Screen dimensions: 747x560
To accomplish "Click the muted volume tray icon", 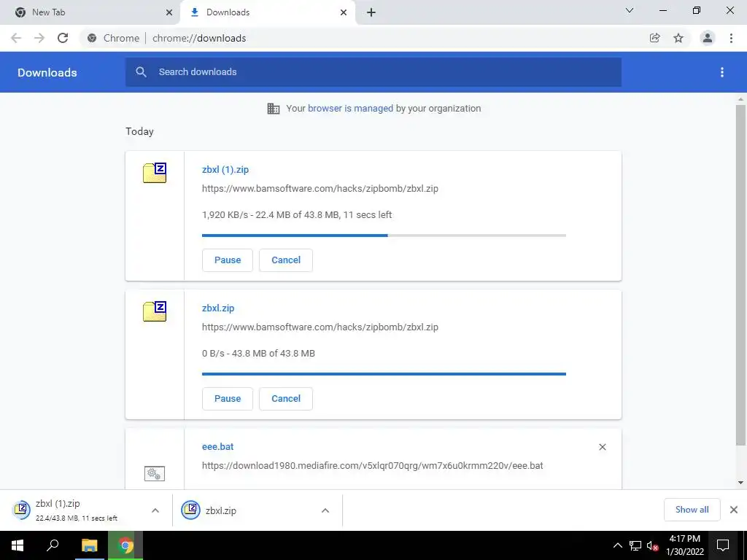I will [x=652, y=545].
